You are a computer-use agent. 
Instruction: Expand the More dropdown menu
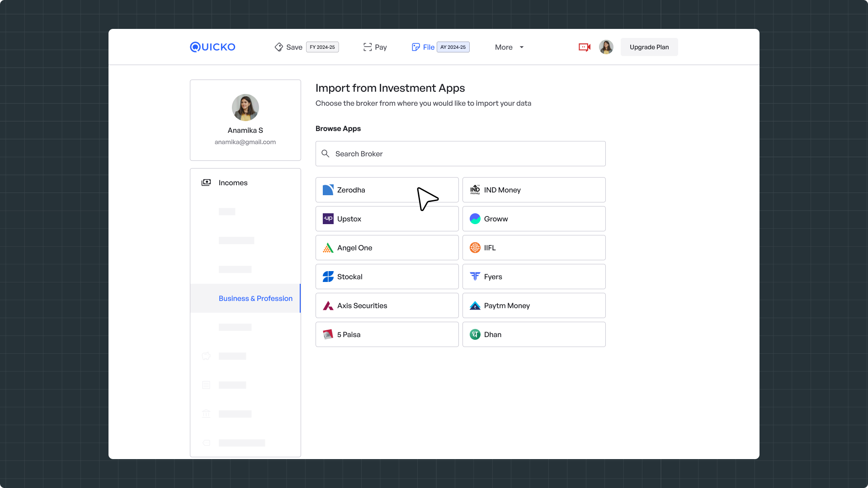(x=509, y=47)
